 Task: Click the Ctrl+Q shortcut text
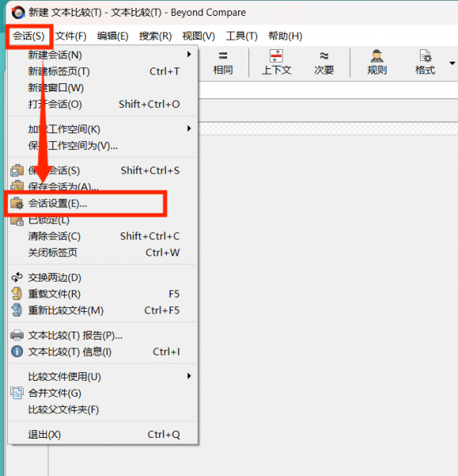tap(164, 435)
